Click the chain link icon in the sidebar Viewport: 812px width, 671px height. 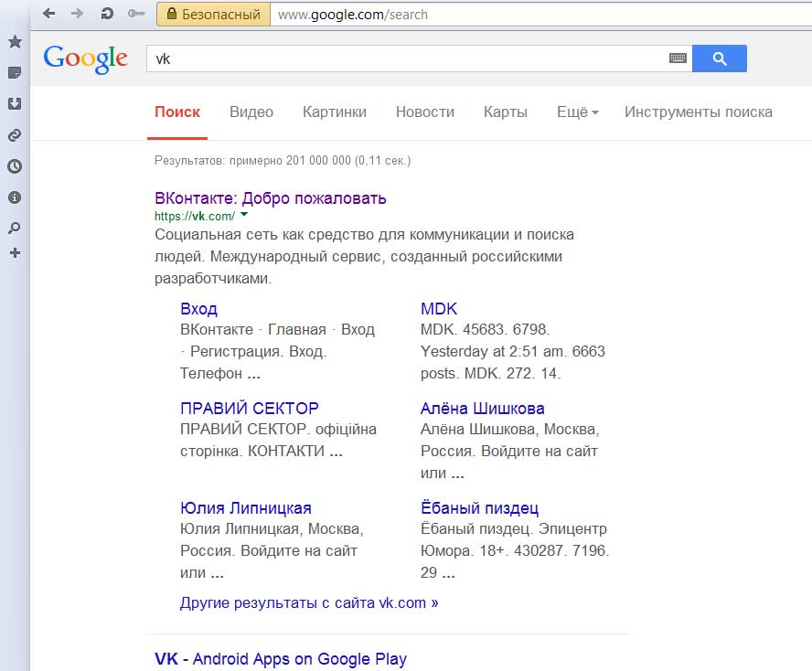(15, 135)
